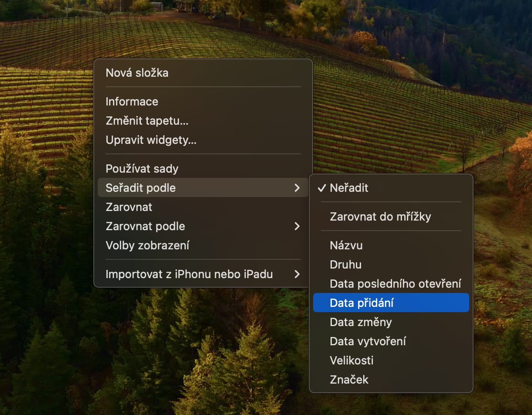Expand the Seřadit podle submenu arrow
The width and height of the screenshot is (532, 415).
[x=297, y=188]
